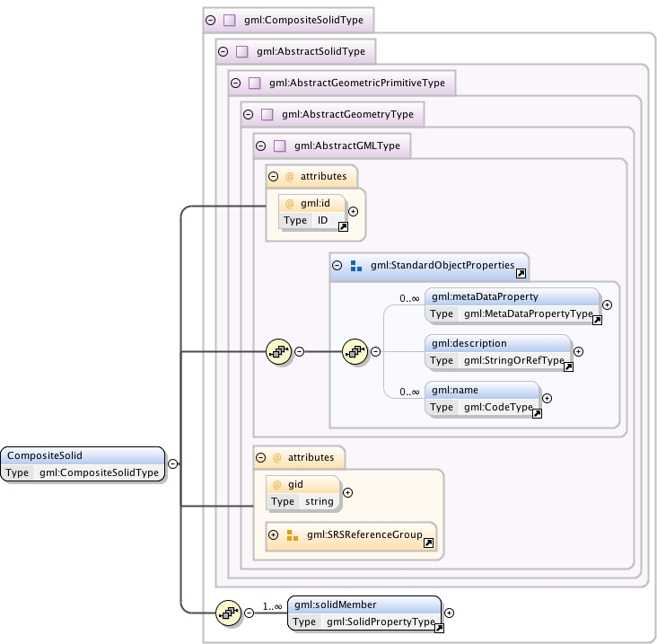Screen dimensions: 657x644
Task: Select the gml:name element name
Action: click(455, 391)
